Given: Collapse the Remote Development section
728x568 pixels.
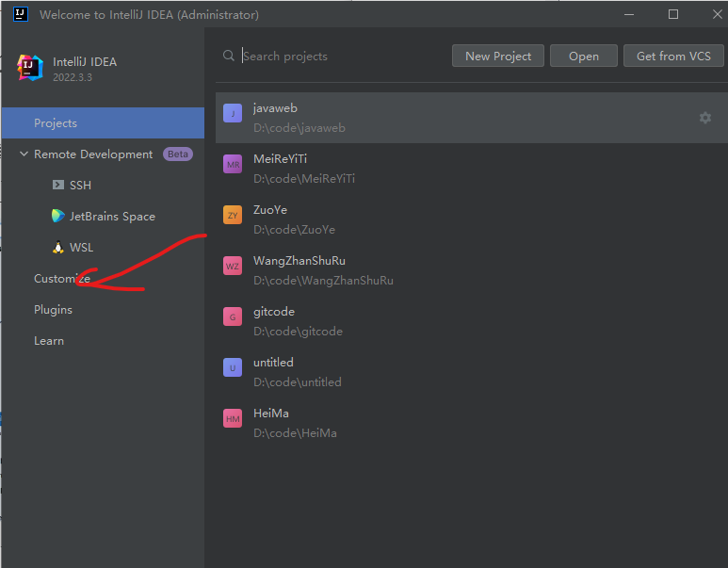Looking at the screenshot, I should [24, 154].
